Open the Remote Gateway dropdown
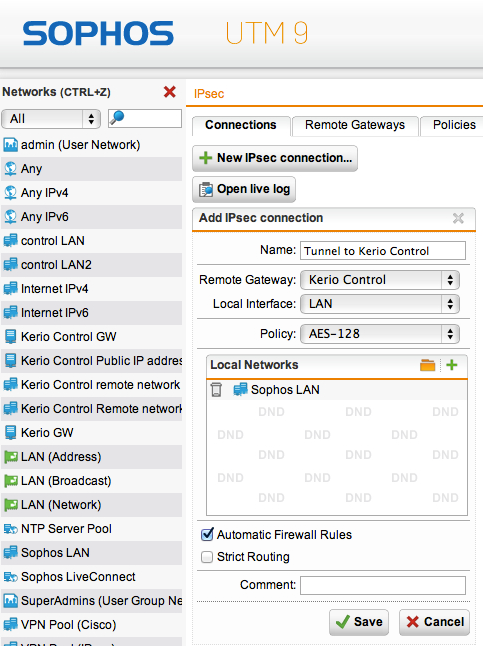This screenshot has height=646, width=483. pyautogui.click(x=380, y=280)
